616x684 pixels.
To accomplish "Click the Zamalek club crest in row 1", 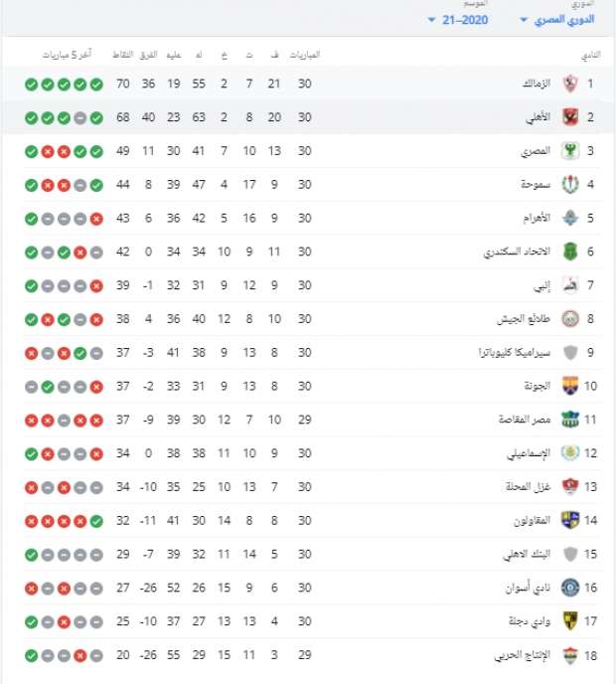I will coord(570,84).
